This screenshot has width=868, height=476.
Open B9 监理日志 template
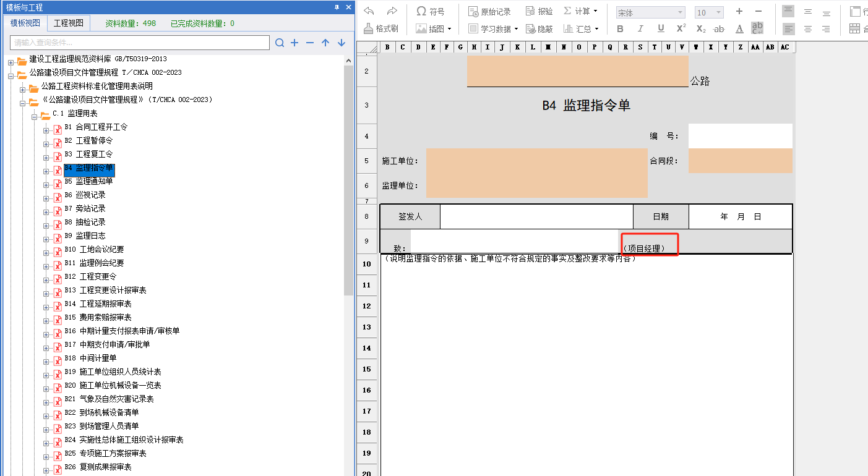pyautogui.click(x=85, y=236)
